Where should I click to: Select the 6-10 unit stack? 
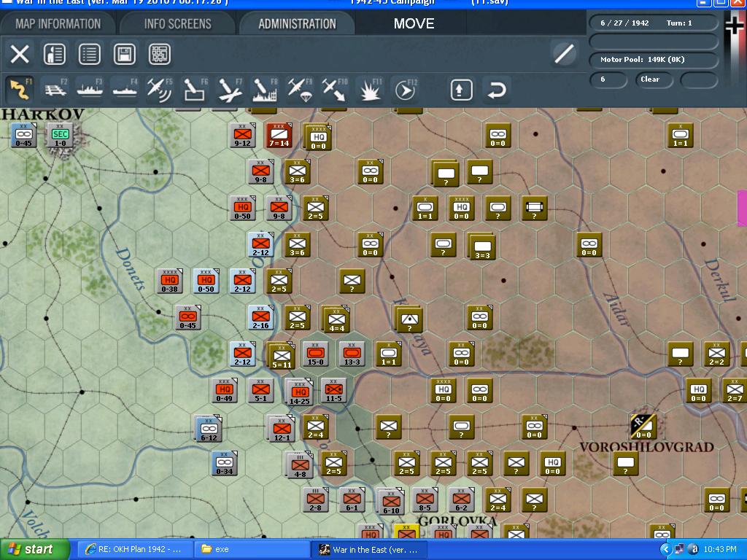coord(391,502)
